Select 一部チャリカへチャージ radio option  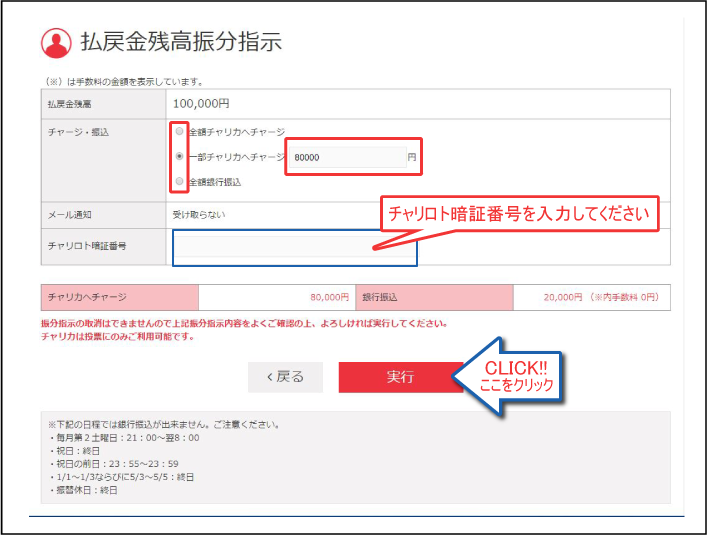tap(179, 156)
